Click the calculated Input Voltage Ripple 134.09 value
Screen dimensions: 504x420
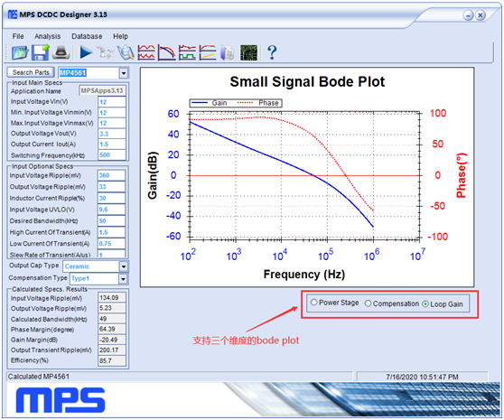112,298
